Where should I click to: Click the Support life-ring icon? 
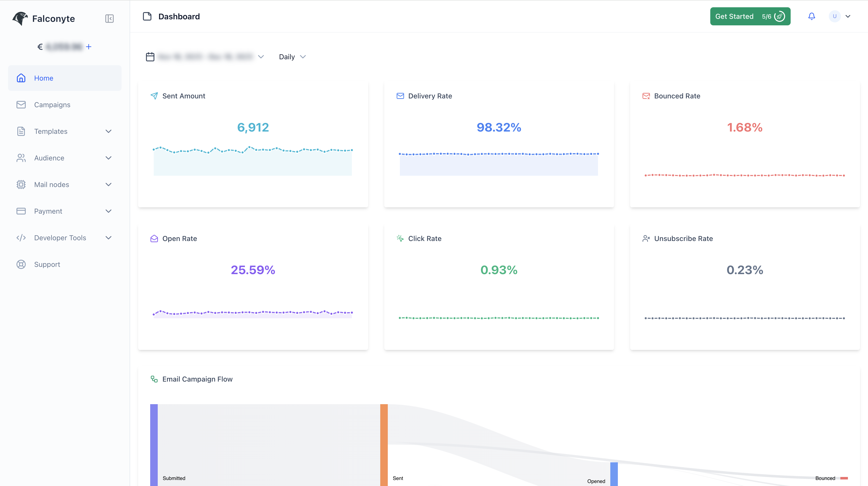pyautogui.click(x=21, y=264)
